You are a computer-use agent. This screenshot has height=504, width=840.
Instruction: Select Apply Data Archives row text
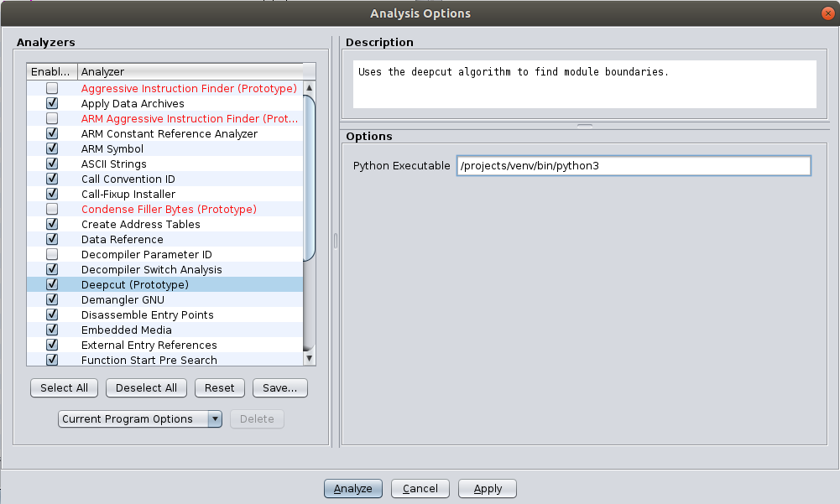click(133, 103)
